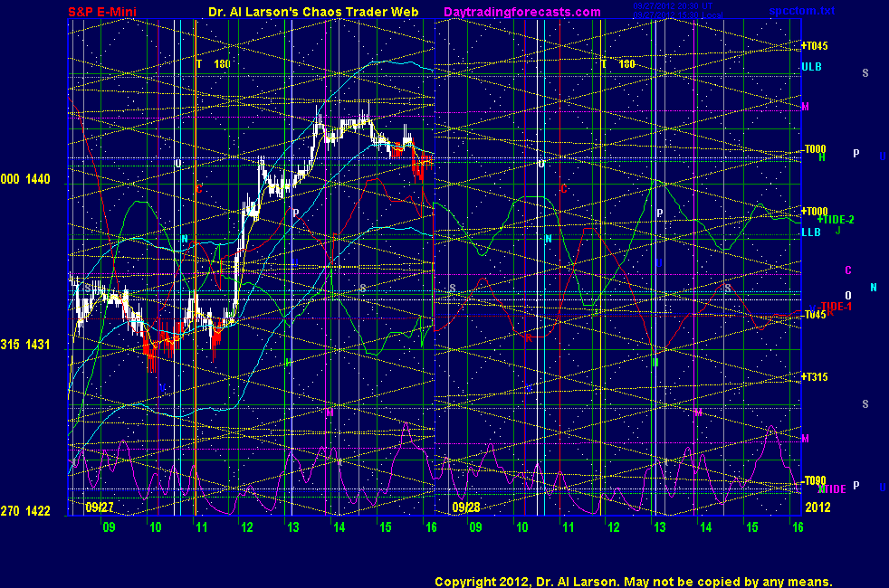Click the green "J" marker beside LLB
This screenshot has height=588, width=889.
point(837,231)
